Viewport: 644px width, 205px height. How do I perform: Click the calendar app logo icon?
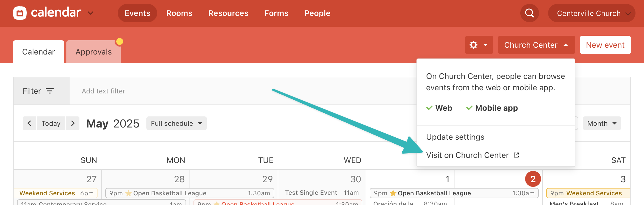(x=20, y=13)
